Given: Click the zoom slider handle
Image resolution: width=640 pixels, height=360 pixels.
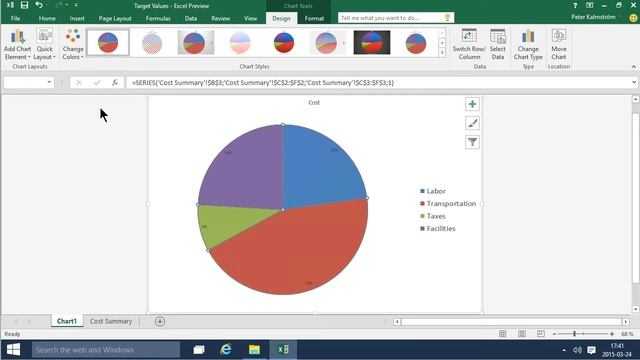Looking at the screenshot, I should [x=574, y=334].
